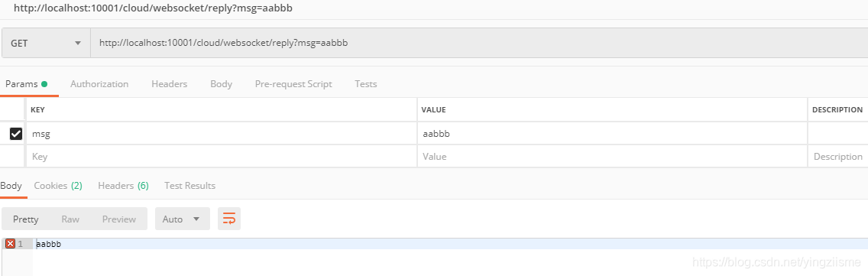
Task: Select the request Body tab
Action: pos(222,84)
